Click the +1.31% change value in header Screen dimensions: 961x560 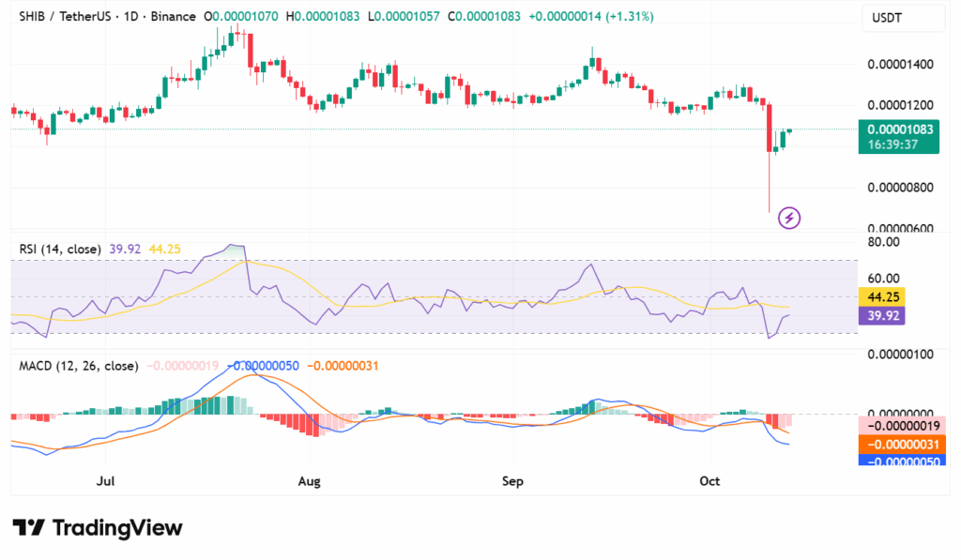point(631,17)
